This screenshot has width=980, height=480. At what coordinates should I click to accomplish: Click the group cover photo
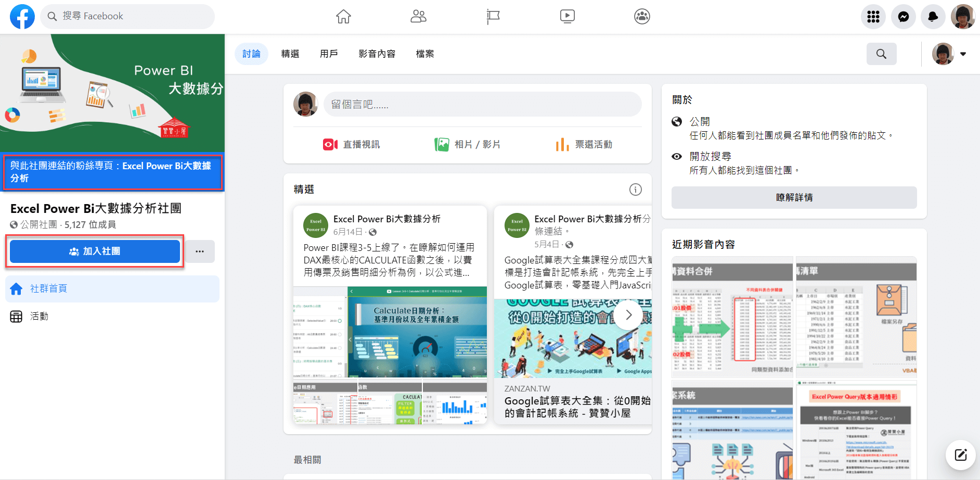[x=112, y=93]
